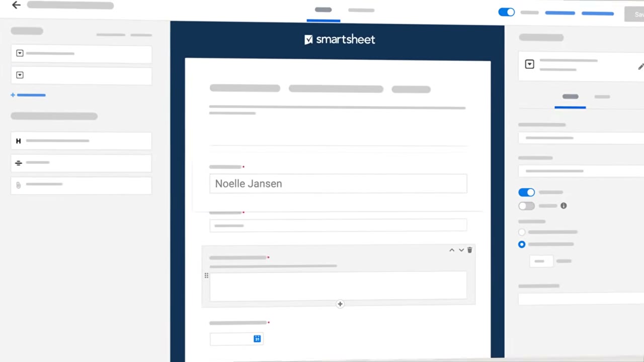Image resolution: width=644 pixels, height=362 pixels.
Task: Select the blue checked radio button
Action: click(522, 244)
